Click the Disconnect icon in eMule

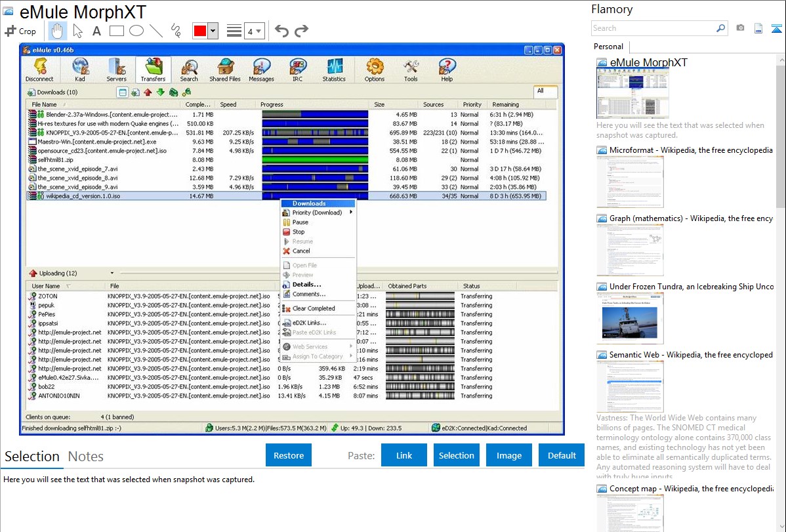click(39, 70)
